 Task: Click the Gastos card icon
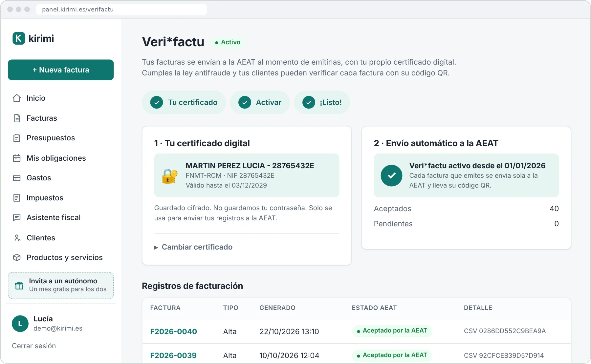(17, 178)
